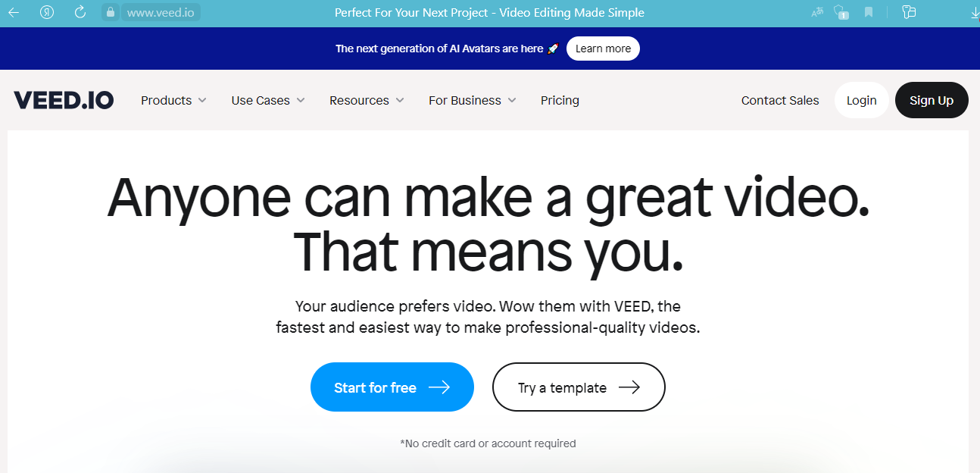Expand the Use Cases dropdown

[x=268, y=100]
